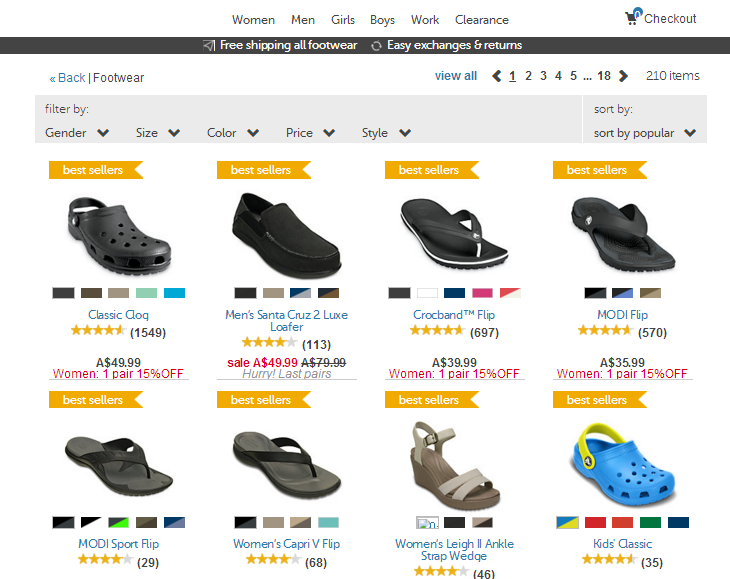Go back via the Back link

click(68, 78)
